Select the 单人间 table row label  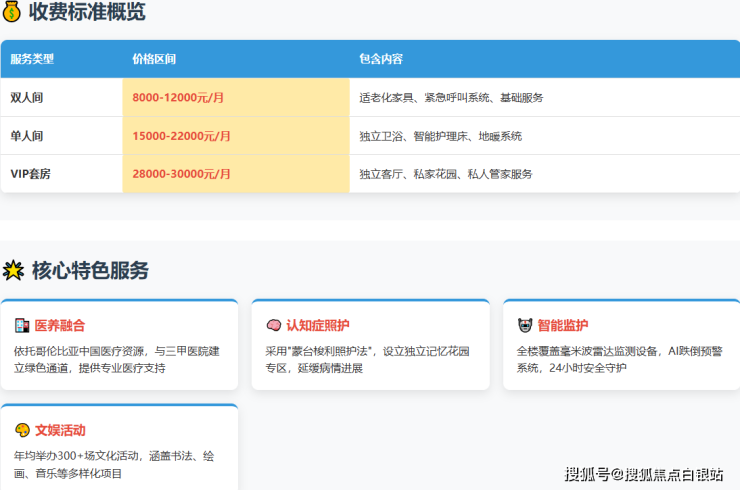click(27, 136)
